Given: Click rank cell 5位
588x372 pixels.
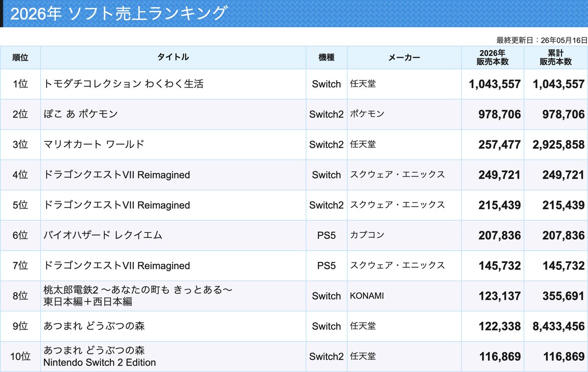Looking at the screenshot, I should click(x=21, y=205).
